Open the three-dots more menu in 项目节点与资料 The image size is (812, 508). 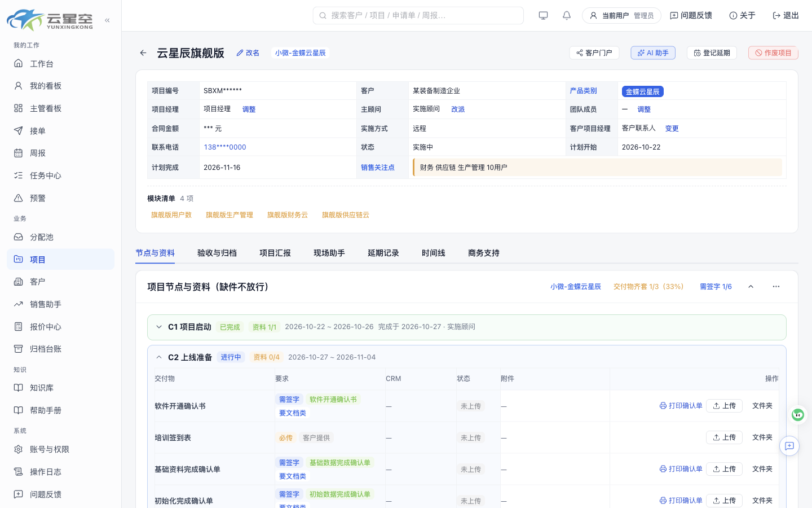[776, 287]
